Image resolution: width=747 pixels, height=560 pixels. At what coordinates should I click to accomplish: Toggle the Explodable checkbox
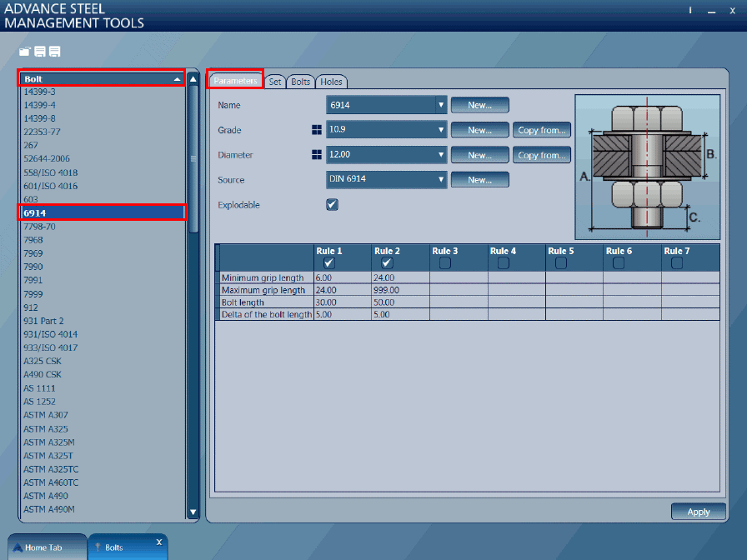(x=332, y=205)
